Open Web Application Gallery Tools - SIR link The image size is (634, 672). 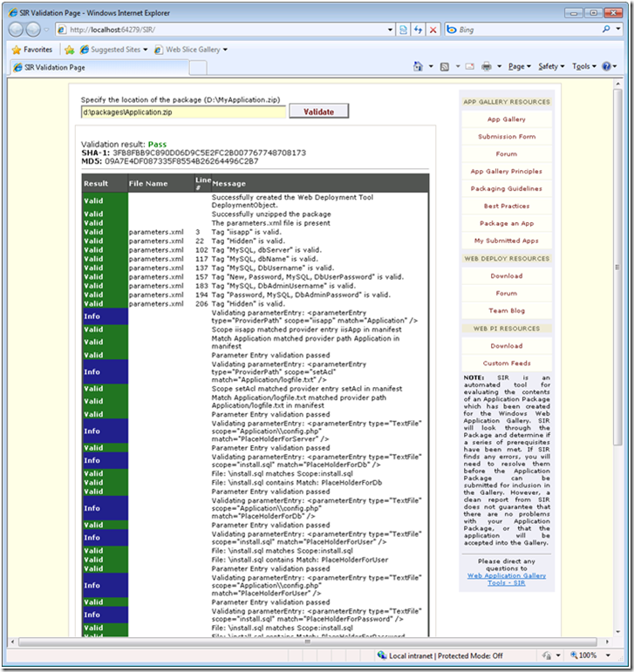(507, 579)
